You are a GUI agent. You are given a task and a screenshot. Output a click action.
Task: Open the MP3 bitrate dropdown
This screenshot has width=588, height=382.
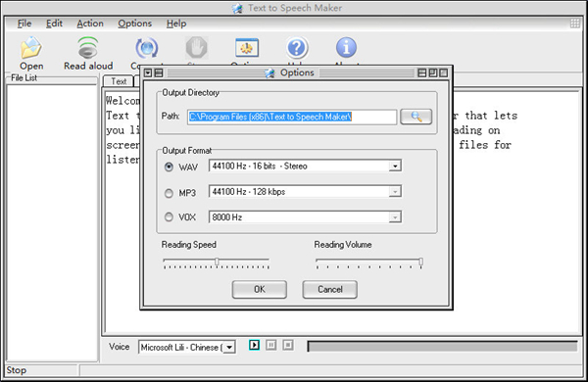395,192
